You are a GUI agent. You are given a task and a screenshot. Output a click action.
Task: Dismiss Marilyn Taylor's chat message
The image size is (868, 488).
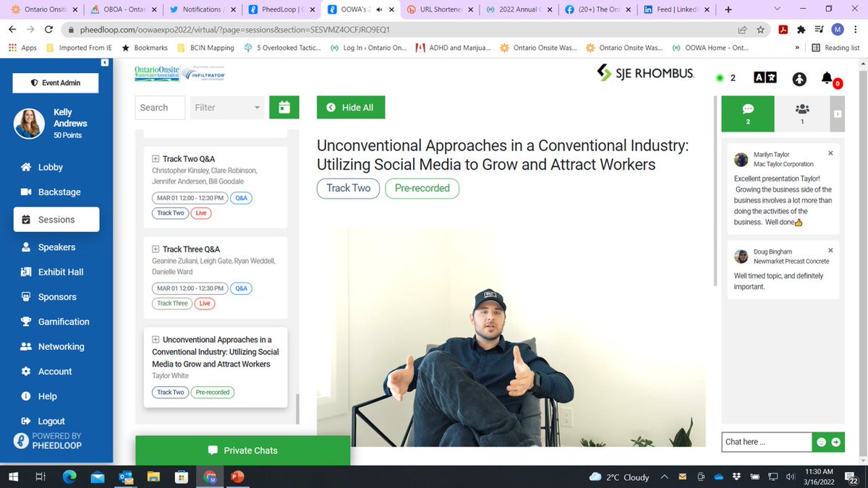click(x=830, y=153)
